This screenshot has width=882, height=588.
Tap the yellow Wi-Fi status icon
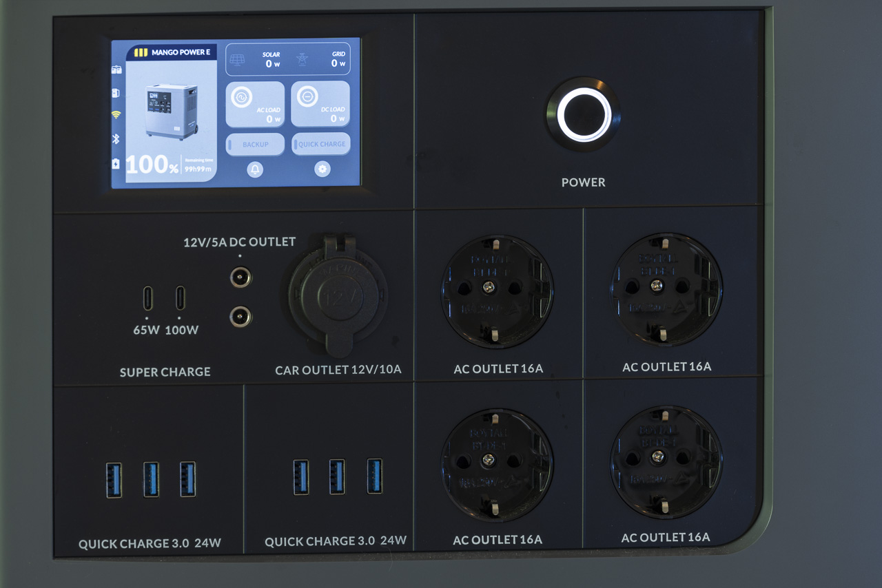point(116,114)
